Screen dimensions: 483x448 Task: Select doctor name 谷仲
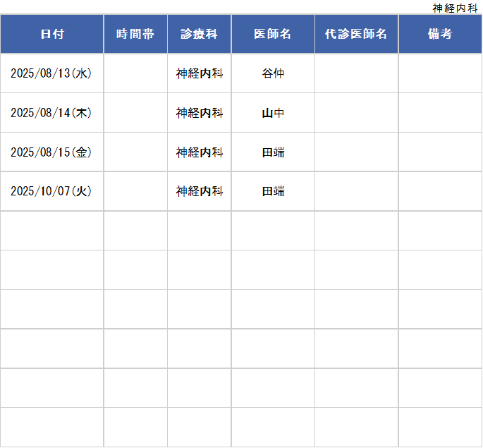(272, 73)
